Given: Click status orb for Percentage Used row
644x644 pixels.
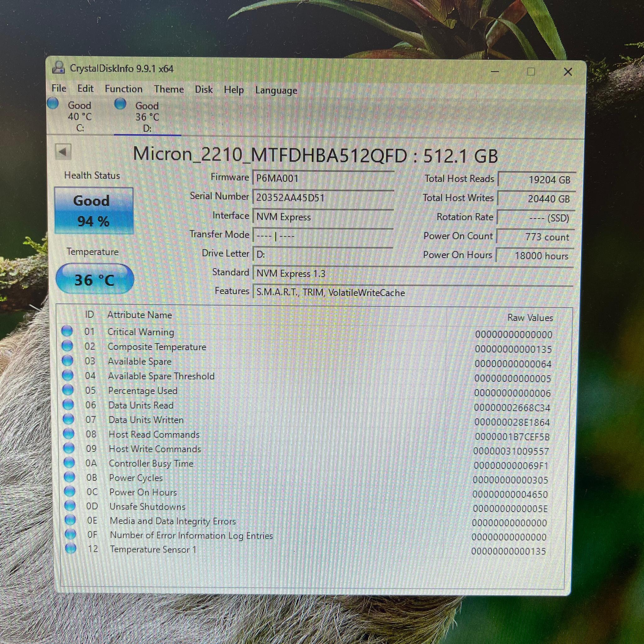Looking at the screenshot, I should [68, 390].
